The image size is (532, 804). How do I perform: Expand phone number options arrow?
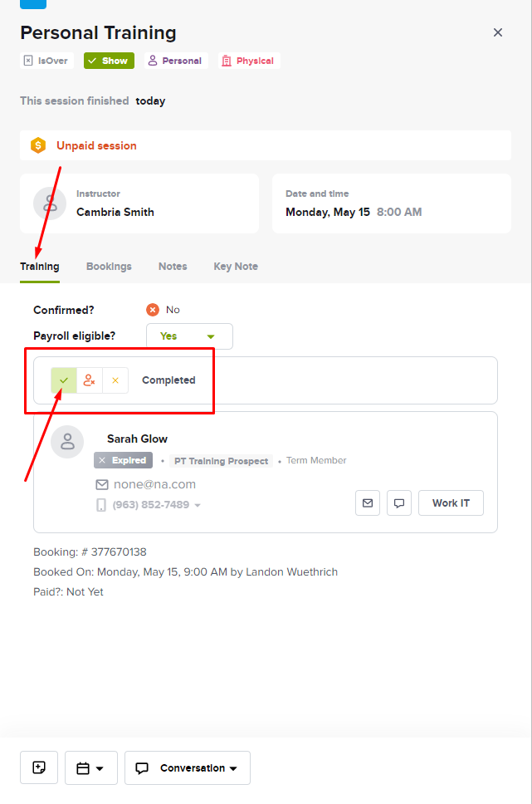[x=198, y=505]
